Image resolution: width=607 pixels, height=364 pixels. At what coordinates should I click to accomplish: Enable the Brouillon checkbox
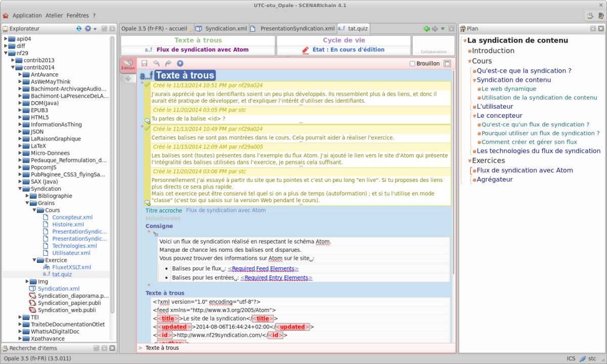tap(412, 64)
